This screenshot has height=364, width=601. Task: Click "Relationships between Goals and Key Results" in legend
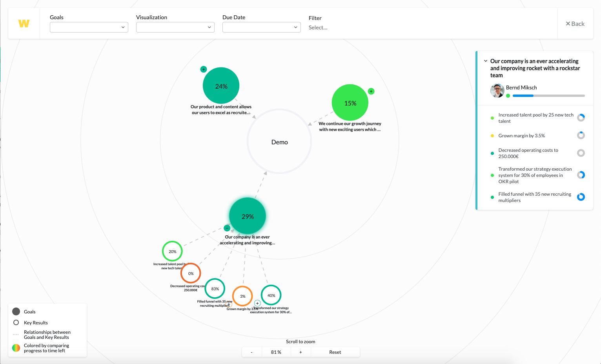47,335
